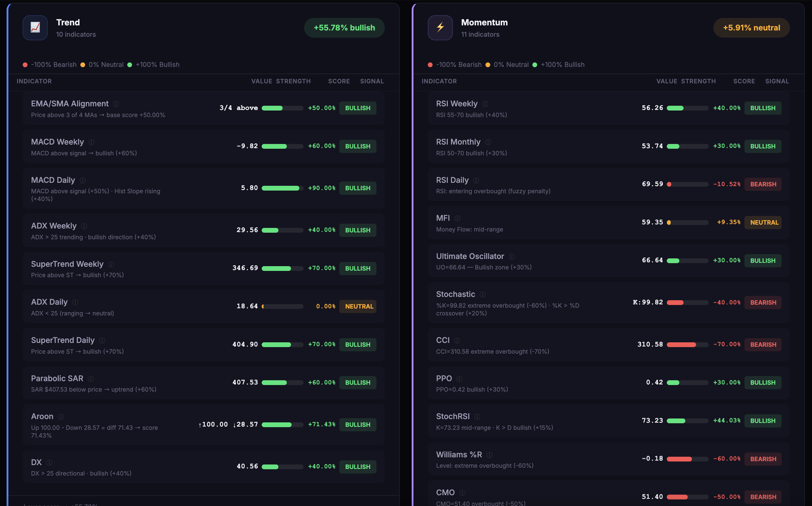Open info icon beside MACD Weekly
The height and width of the screenshot is (506, 812).
pyautogui.click(x=91, y=142)
